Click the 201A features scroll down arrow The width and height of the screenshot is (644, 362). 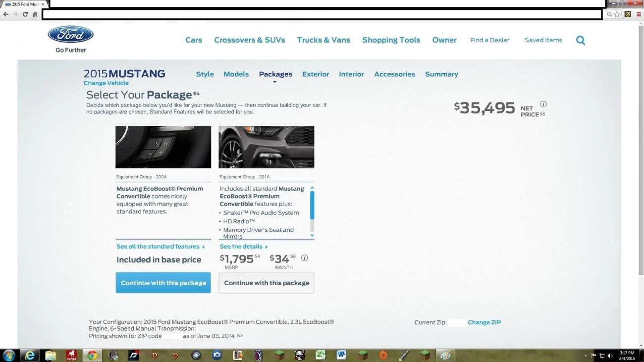coord(312,236)
